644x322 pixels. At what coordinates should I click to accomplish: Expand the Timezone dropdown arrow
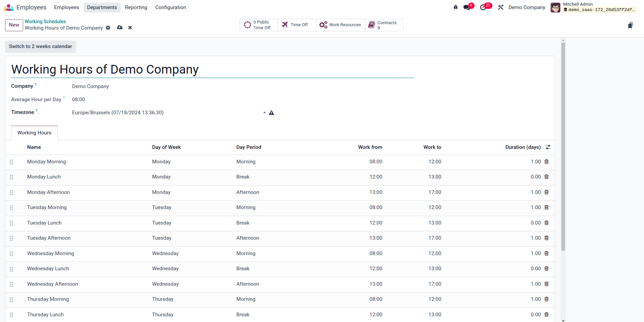[x=264, y=113]
